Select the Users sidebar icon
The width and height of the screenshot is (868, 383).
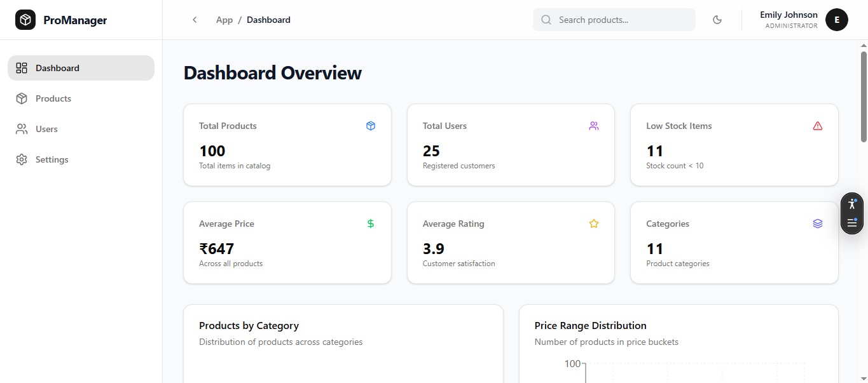pyautogui.click(x=21, y=129)
